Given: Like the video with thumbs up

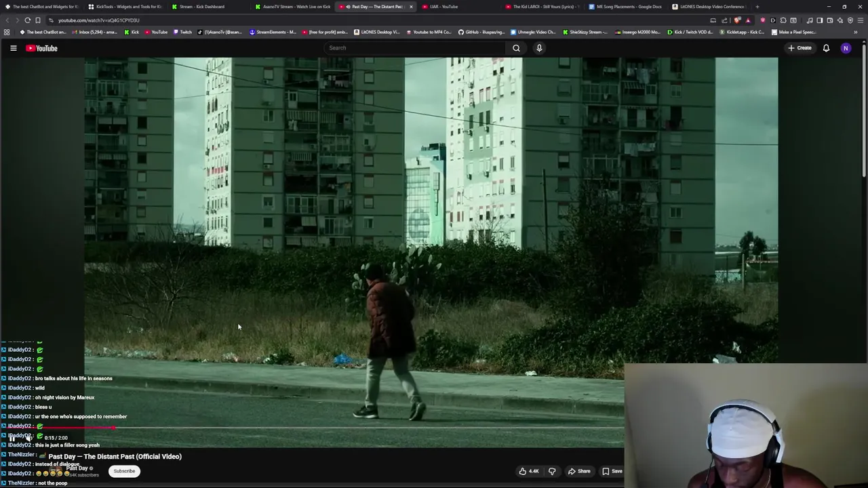Looking at the screenshot, I should 529,471.
